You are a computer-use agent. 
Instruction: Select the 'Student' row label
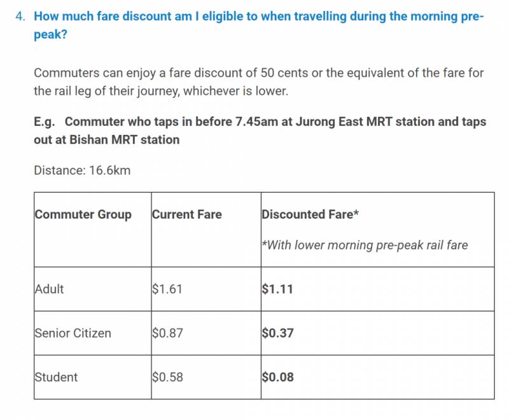click(x=56, y=377)
